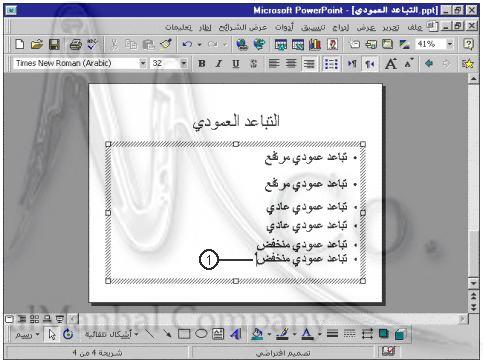Select the WordArt tool in drawing toolbar
Screen dimensions: 483x363
tap(236, 334)
